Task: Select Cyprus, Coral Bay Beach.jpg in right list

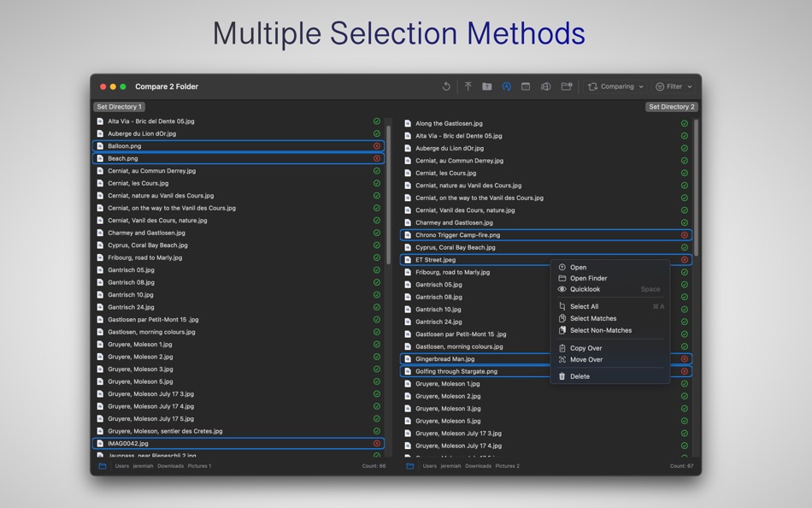Action: click(x=546, y=248)
